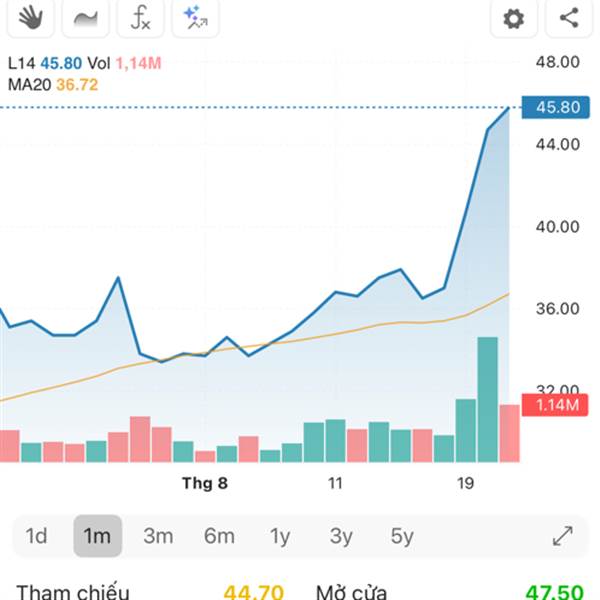Viewport: 600px width, 600px height.
Task: Tap the L14 45.80 legend text
Action: click(x=45, y=63)
